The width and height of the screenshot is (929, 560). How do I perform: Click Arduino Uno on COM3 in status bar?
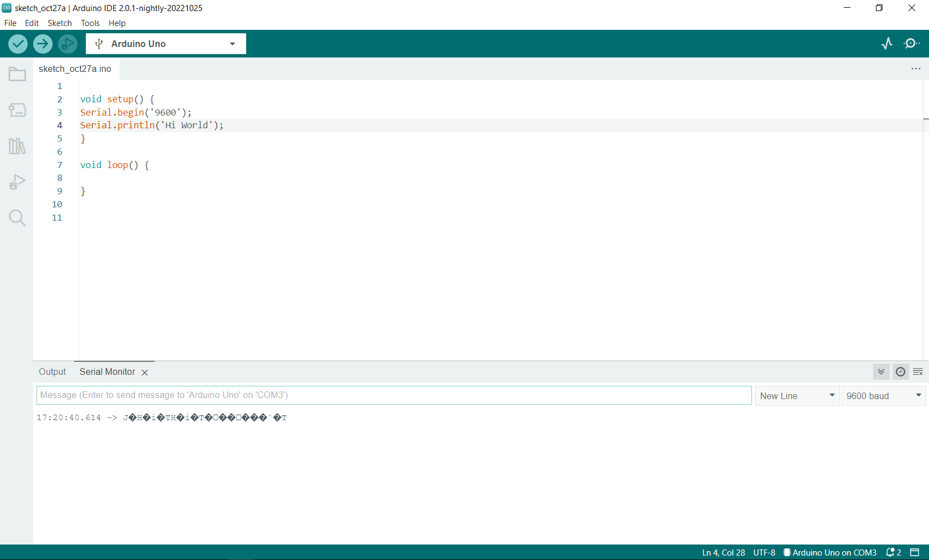point(830,552)
